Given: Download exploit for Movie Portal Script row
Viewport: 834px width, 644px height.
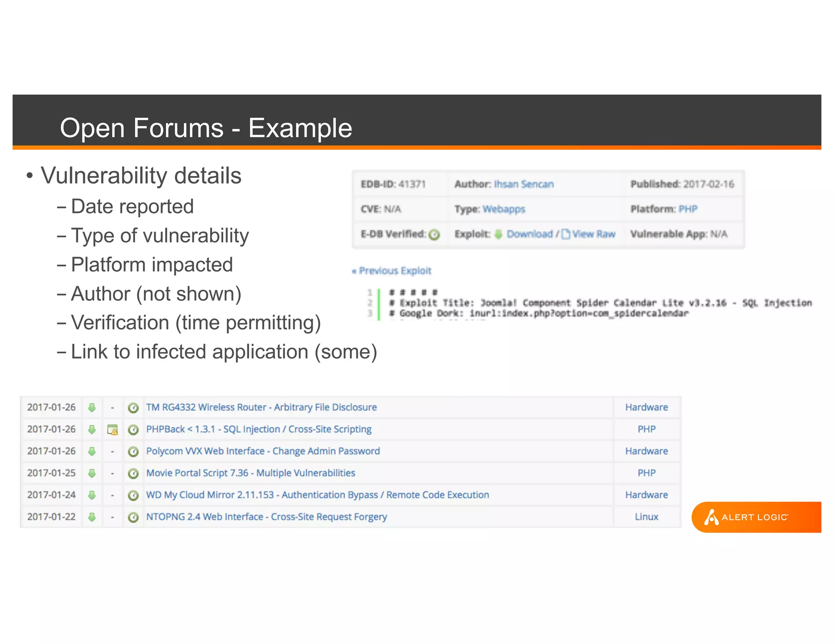Looking at the screenshot, I should (92, 473).
